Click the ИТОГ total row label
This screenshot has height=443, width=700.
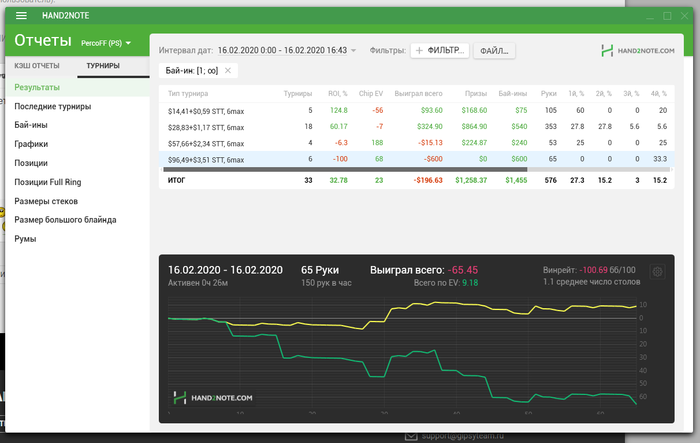[176, 180]
